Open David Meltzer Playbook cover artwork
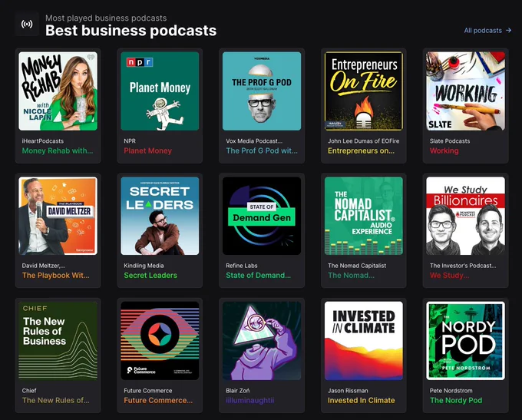The width and height of the screenshot is (522, 420). pyautogui.click(x=58, y=216)
